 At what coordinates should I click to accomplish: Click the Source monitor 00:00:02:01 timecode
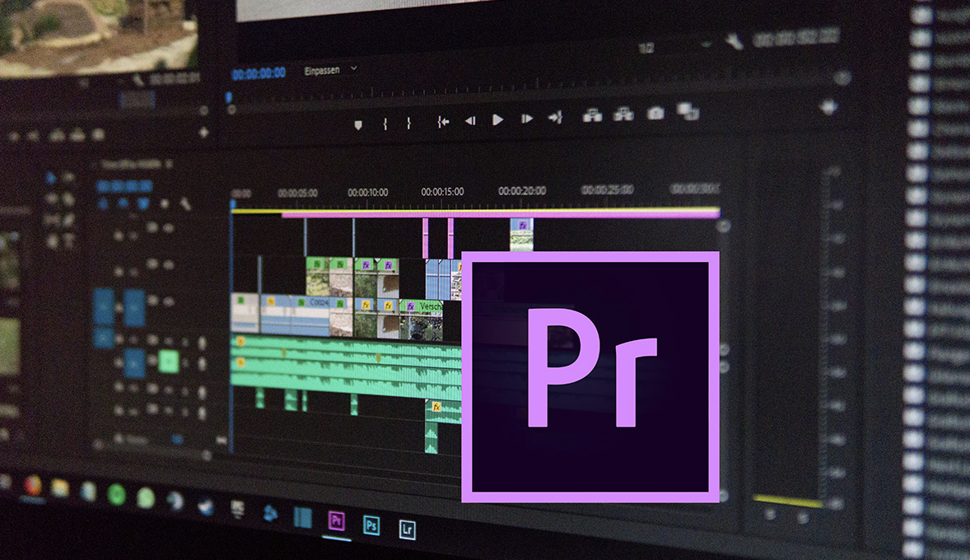pos(175,79)
